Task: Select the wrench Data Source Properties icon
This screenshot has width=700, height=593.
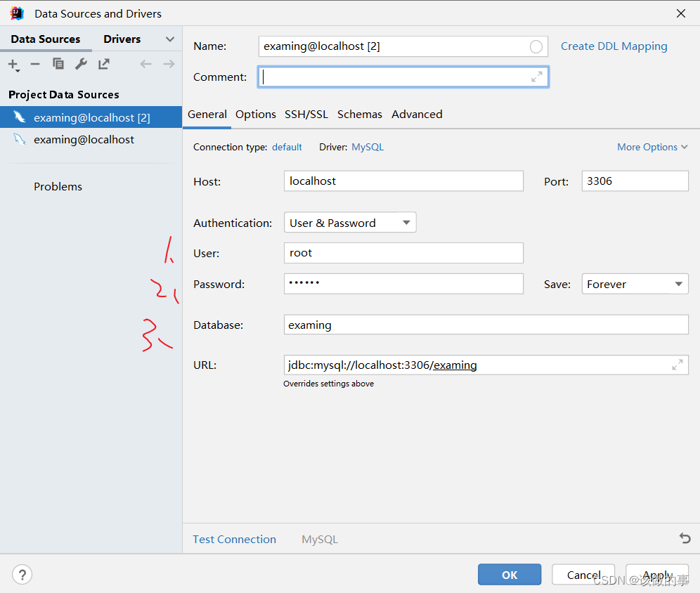Action: click(81, 64)
